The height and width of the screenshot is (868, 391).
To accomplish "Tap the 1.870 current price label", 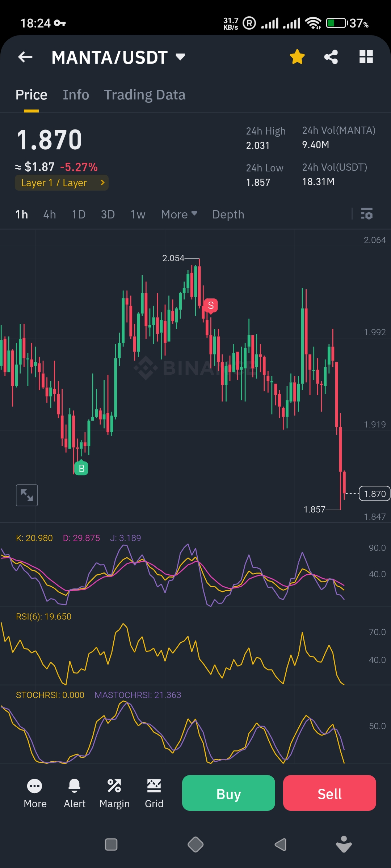I will pyautogui.click(x=375, y=494).
